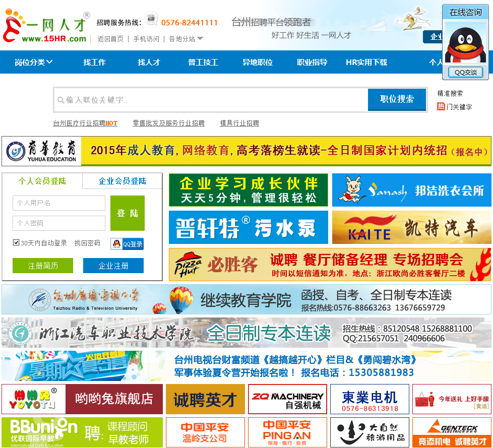Switch to 个人会员登陆 tab

42,181
